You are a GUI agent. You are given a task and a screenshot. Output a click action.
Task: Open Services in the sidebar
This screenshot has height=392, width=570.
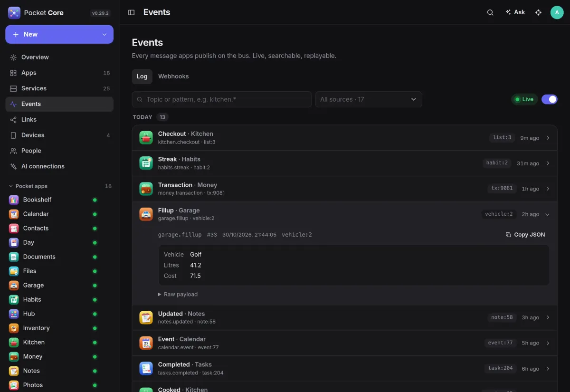pyautogui.click(x=59, y=88)
